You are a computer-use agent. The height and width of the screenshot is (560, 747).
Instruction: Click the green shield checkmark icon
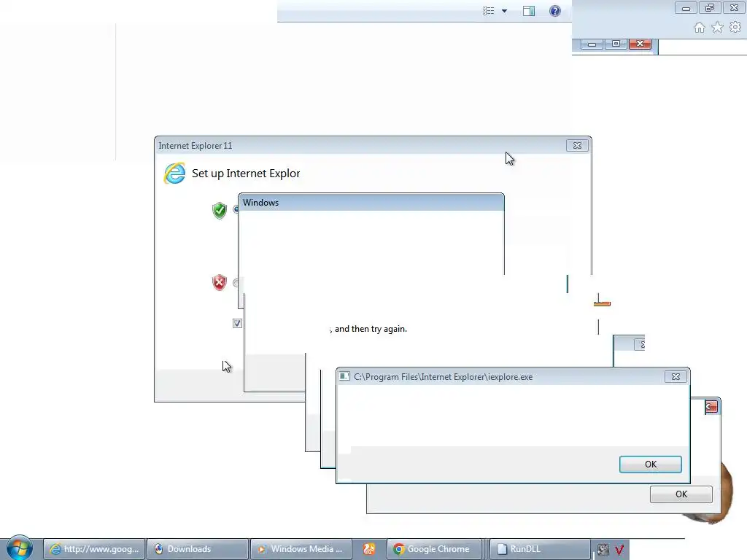[x=219, y=210]
